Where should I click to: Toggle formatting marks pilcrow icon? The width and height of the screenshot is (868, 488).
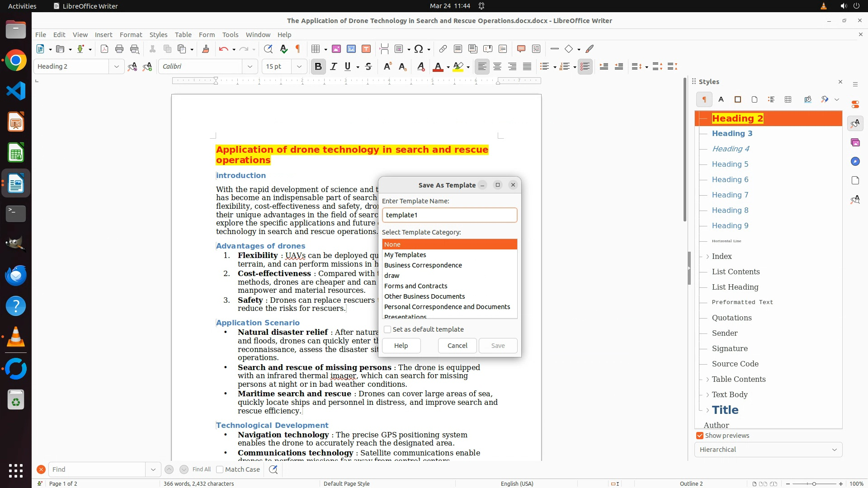[x=298, y=49]
